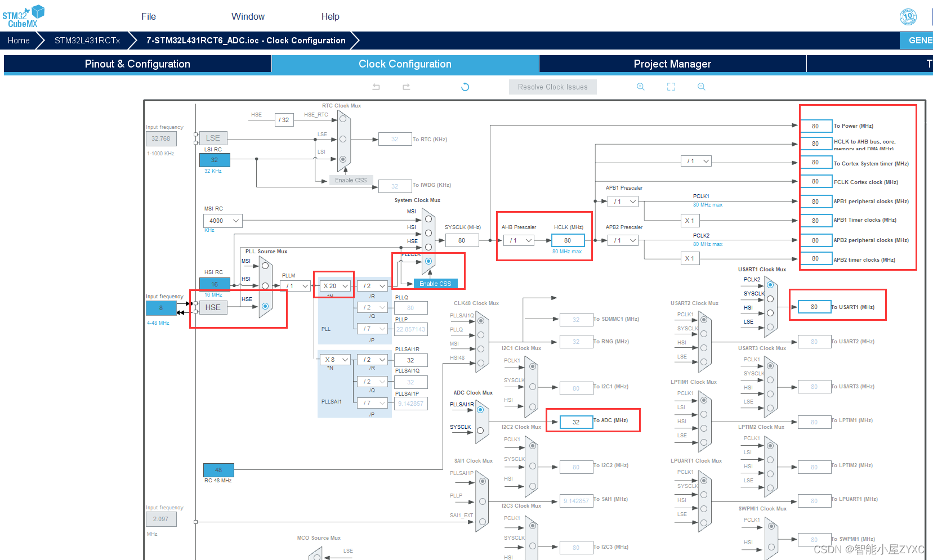Select HSE in PLL Source Mux
Screen dimensions: 933x560
(265, 306)
